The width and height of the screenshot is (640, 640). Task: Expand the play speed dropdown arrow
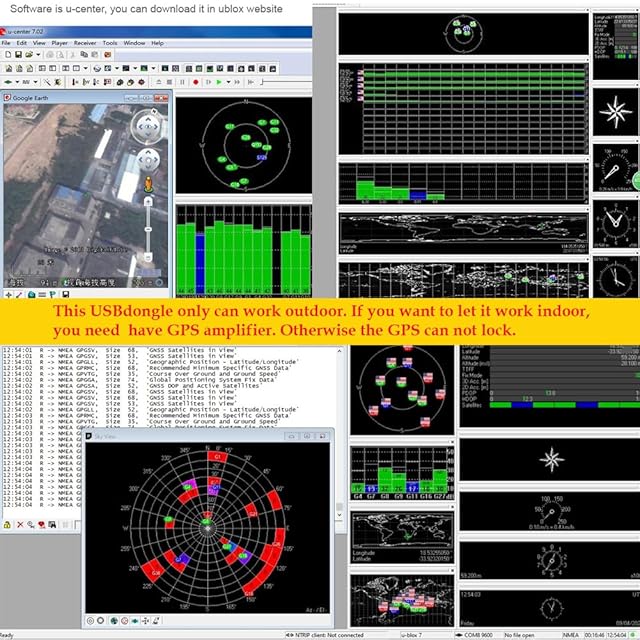[x=228, y=82]
